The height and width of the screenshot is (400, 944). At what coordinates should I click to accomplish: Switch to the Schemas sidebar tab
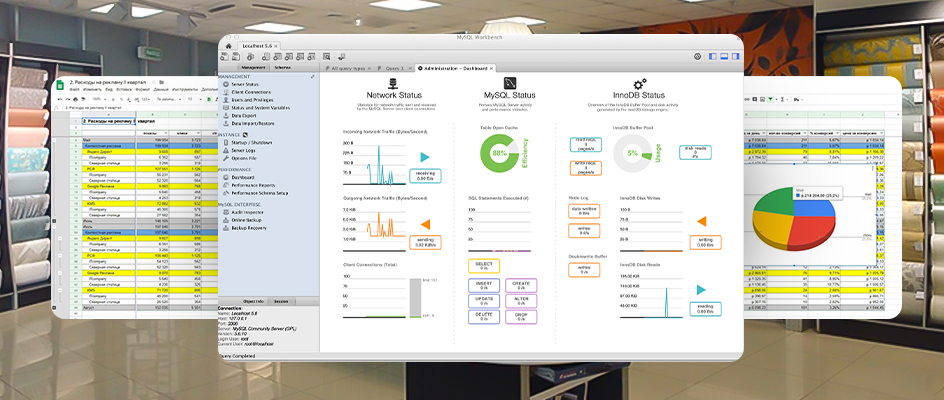click(x=282, y=67)
